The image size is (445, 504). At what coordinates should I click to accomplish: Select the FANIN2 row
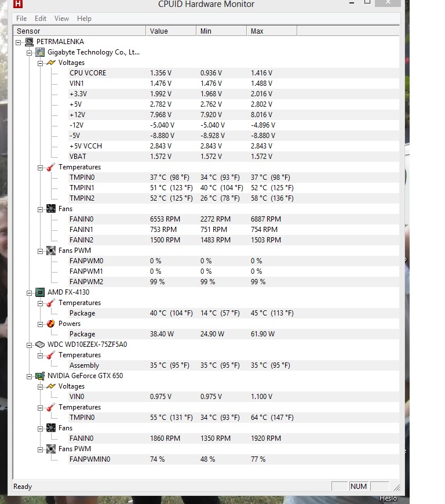click(x=234, y=240)
